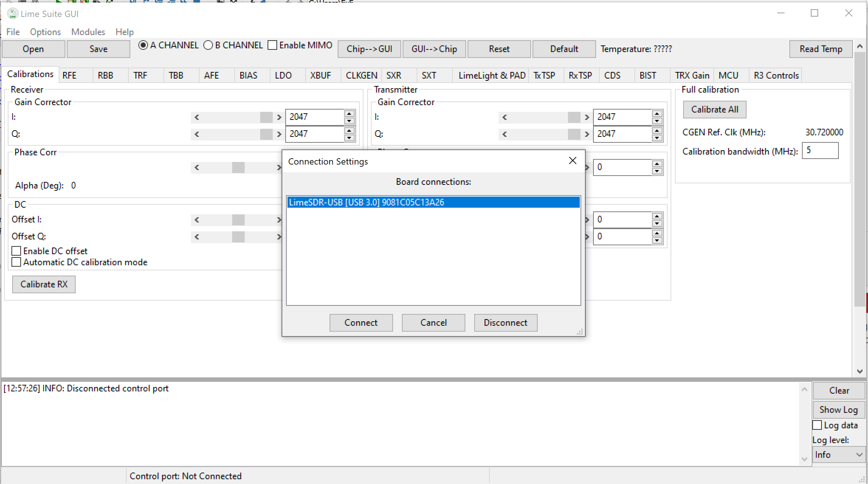Screen dimensions: 868x484
Task: Close the Connection Settings dialog
Action: click(x=572, y=161)
